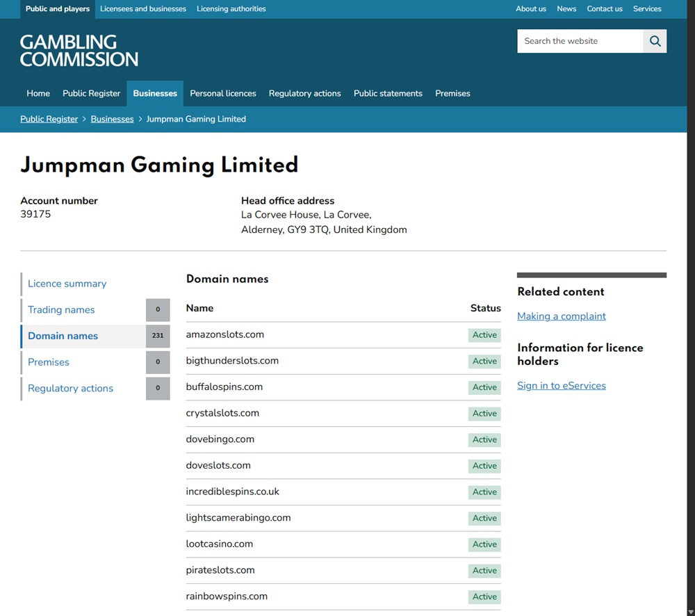Click the bigthunderslots.com domain name
Image resolution: width=695 pixels, height=616 pixels.
click(x=232, y=361)
